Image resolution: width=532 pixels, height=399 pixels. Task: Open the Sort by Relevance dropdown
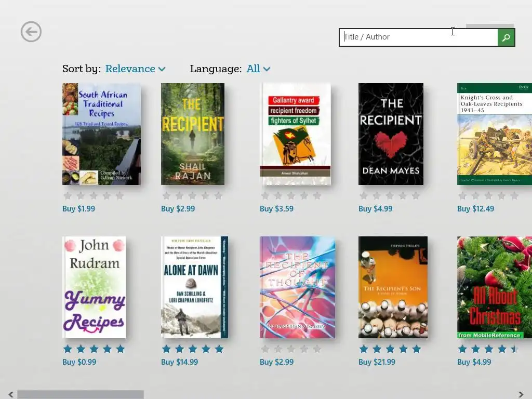tap(135, 69)
